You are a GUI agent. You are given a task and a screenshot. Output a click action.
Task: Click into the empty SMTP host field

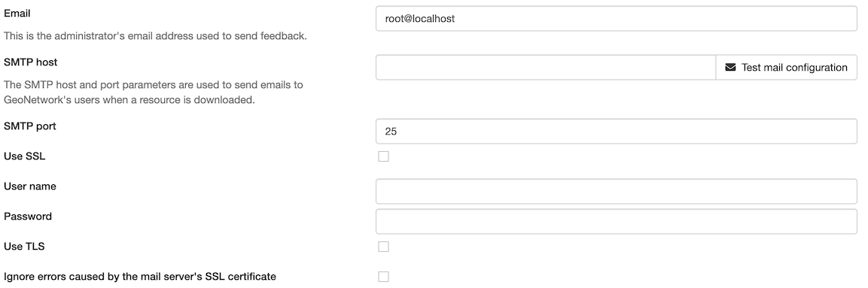coord(546,68)
